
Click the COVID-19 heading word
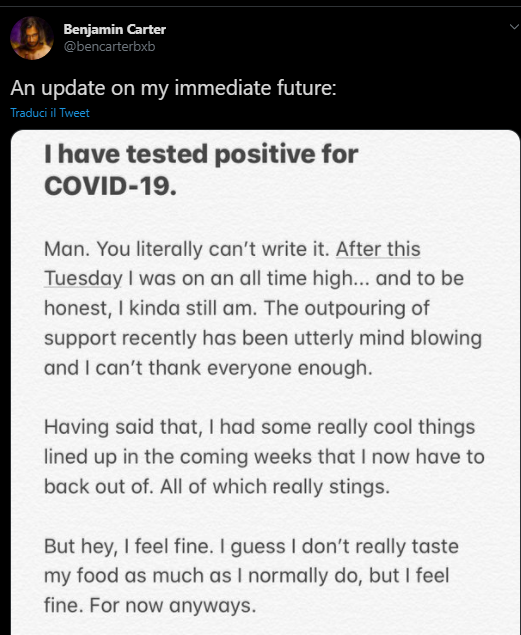[110, 186]
